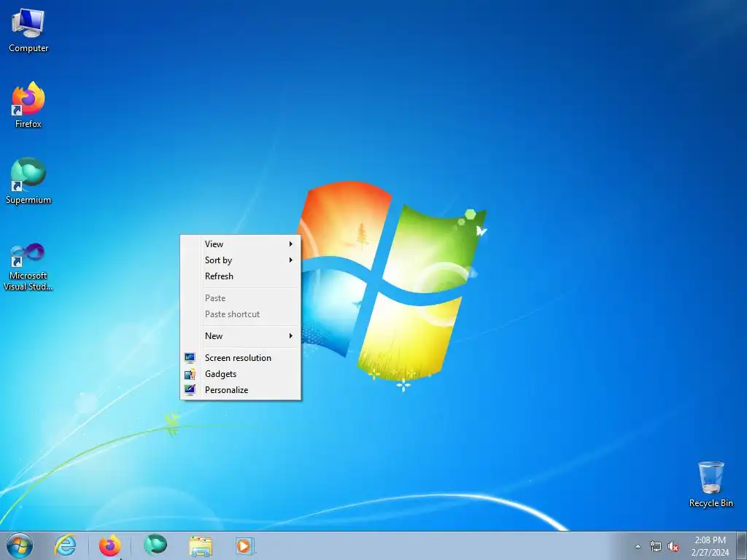Open Windows Media Player from the taskbar

pos(245,545)
